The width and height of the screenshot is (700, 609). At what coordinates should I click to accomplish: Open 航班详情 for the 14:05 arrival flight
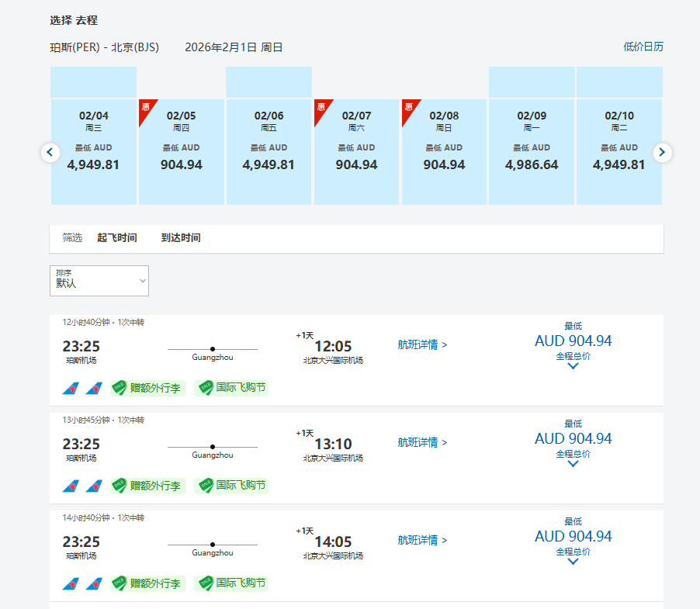[422, 540]
